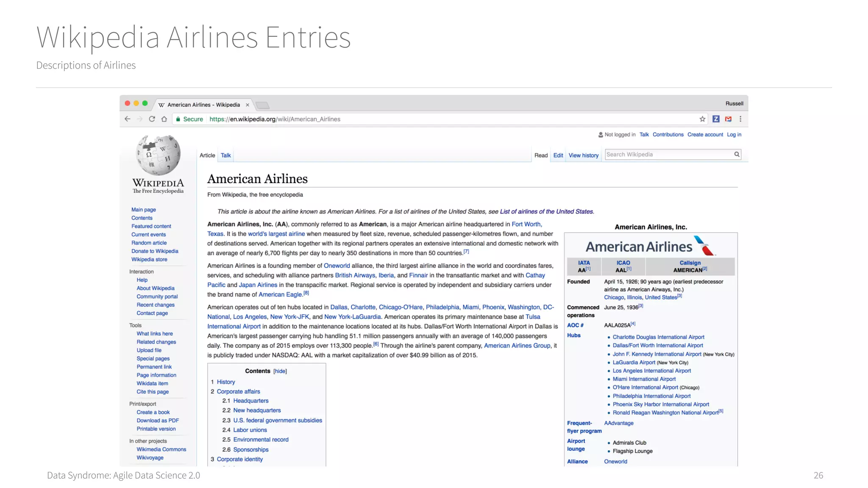The height and width of the screenshot is (488, 868).
Task: Jump to History in Contents
Action: (225, 382)
